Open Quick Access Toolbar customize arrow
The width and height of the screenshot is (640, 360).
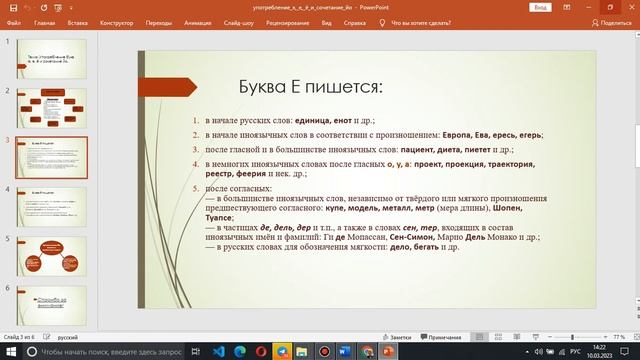point(71,8)
